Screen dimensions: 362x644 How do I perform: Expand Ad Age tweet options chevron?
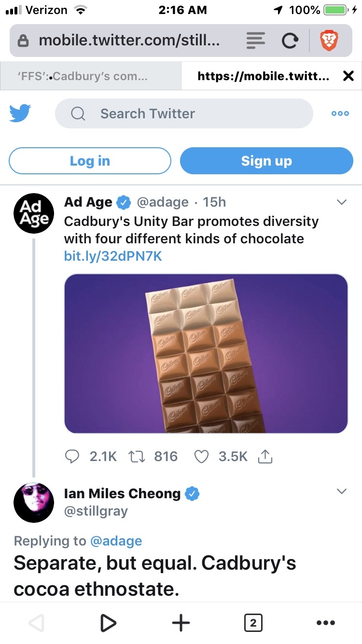tap(341, 202)
